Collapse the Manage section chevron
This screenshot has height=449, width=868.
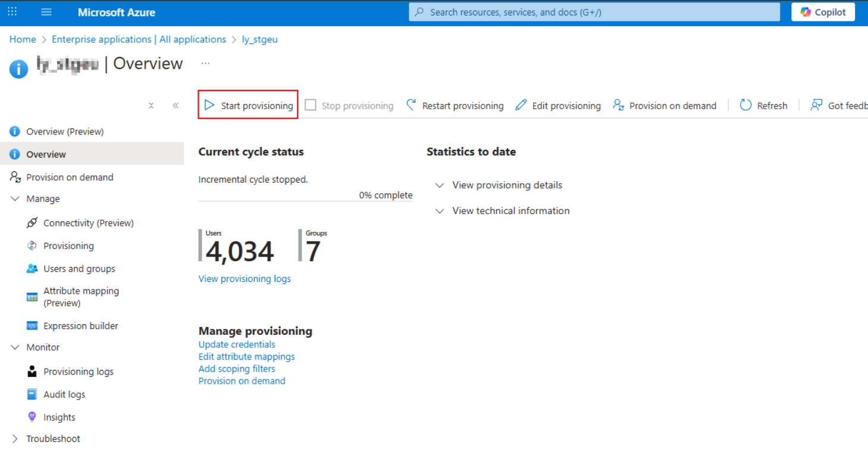[15, 199]
